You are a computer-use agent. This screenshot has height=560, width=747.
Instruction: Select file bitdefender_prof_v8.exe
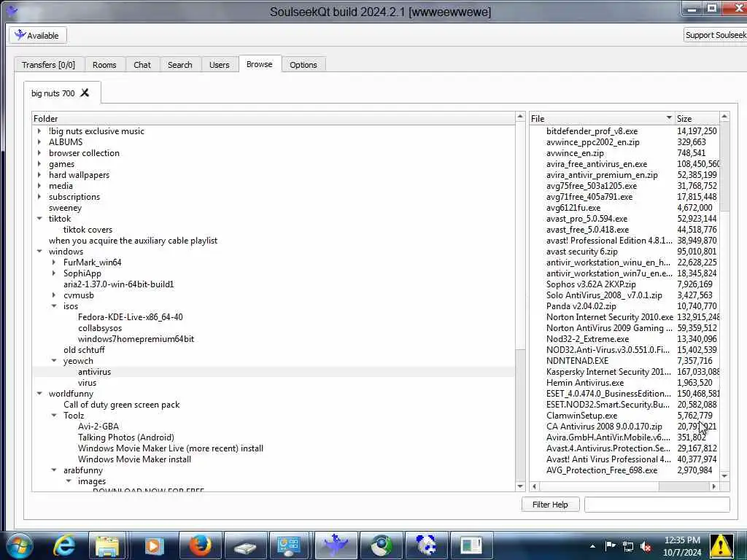(x=592, y=131)
